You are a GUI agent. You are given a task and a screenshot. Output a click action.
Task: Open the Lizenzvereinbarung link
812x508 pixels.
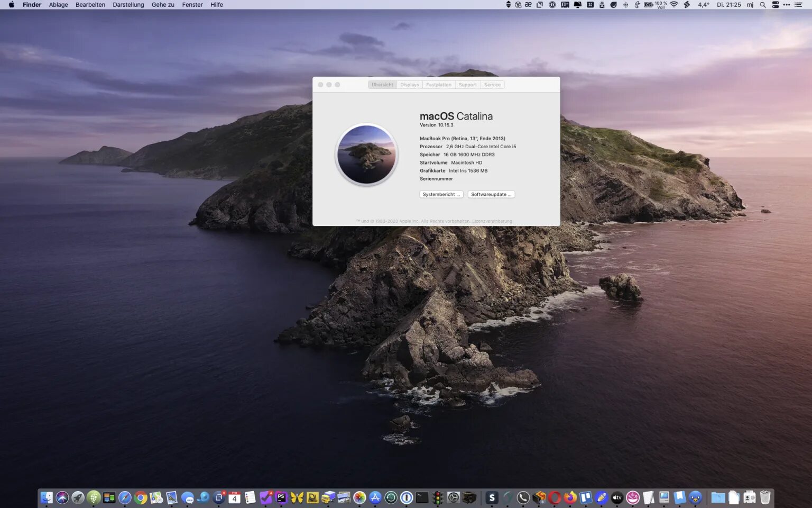tap(493, 221)
